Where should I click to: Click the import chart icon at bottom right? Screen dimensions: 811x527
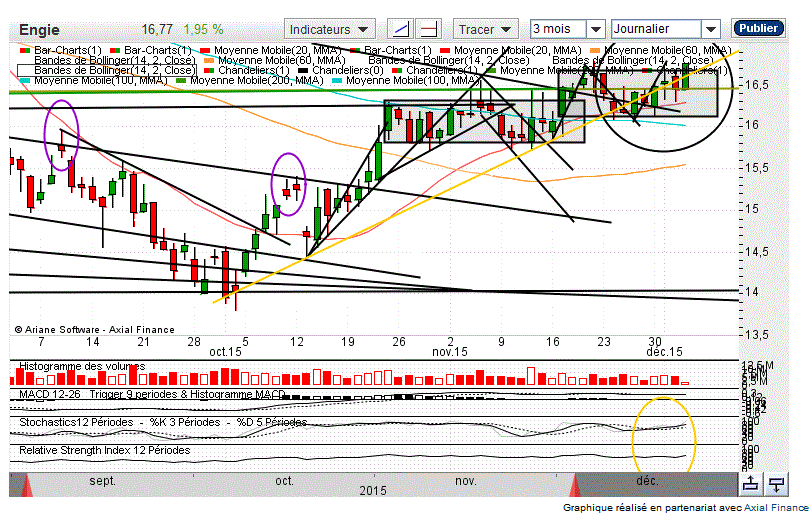click(x=777, y=485)
